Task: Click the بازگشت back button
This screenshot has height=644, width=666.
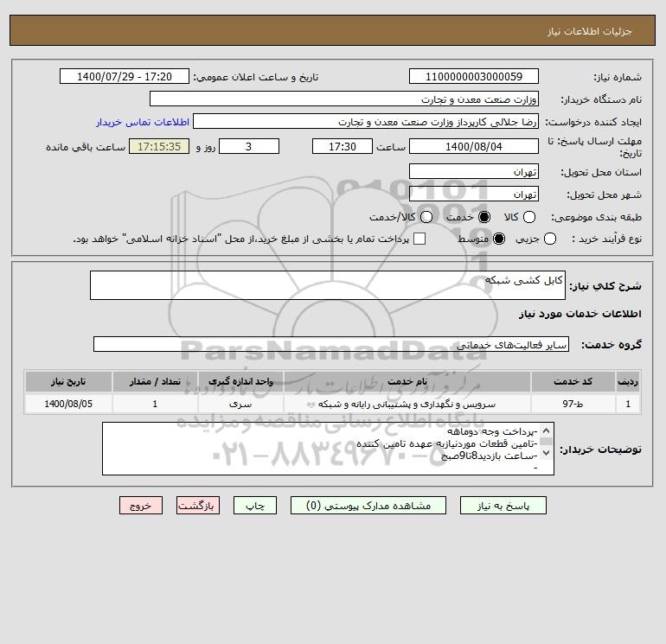Action: (x=198, y=506)
